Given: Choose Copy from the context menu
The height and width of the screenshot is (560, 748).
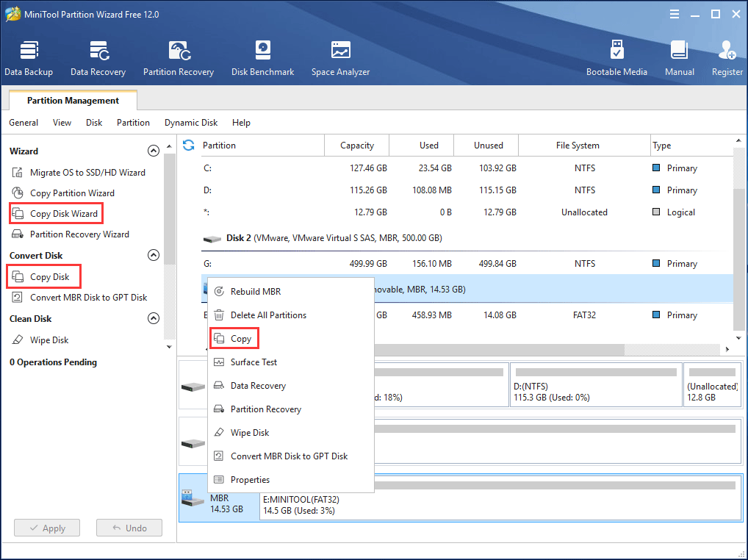Looking at the screenshot, I should tap(291, 339).
